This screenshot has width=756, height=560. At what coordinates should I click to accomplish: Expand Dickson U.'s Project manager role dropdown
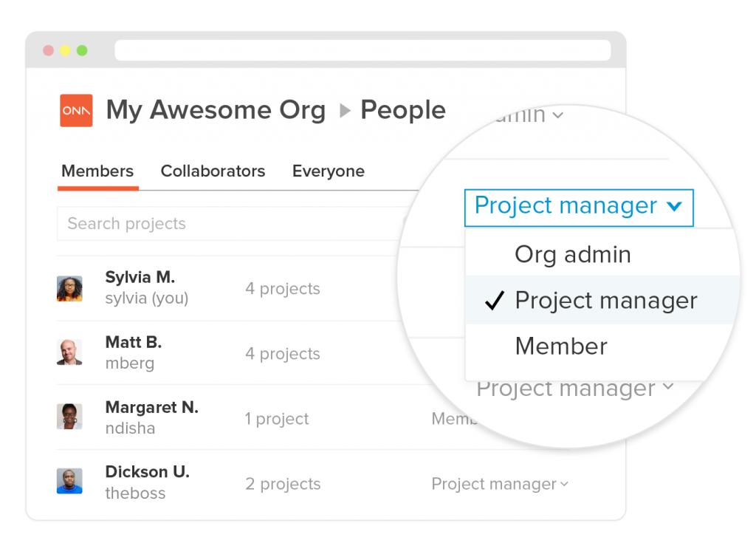coord(500,484)
